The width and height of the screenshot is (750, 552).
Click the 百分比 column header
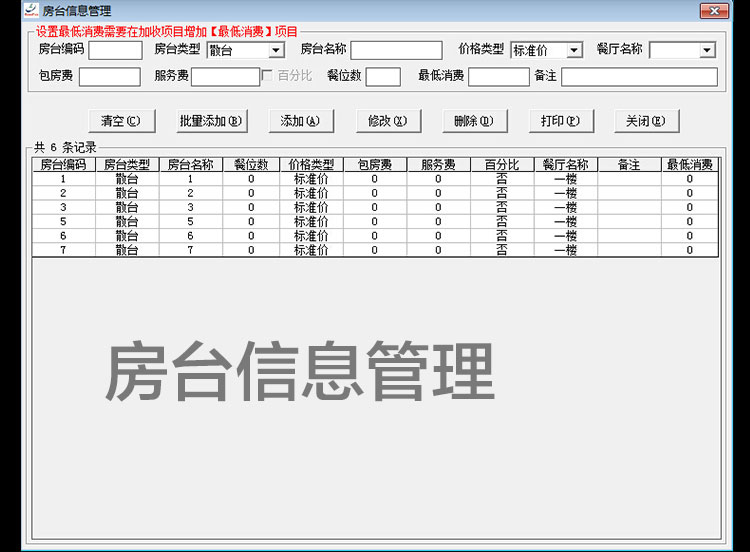point(502,165)
